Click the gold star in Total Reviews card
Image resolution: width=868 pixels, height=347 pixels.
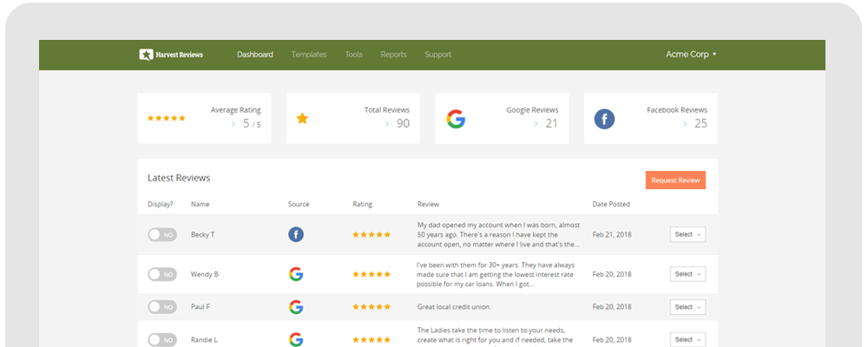coord(302,119)
